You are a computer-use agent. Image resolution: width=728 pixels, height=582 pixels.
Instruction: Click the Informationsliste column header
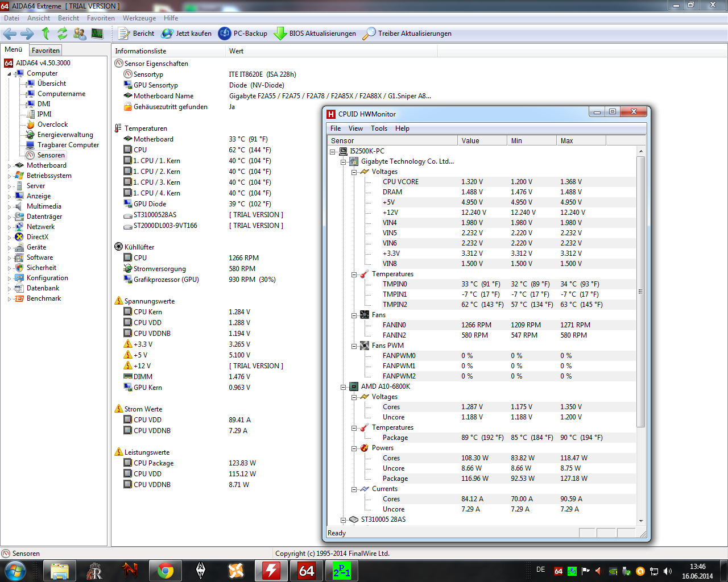169,51
